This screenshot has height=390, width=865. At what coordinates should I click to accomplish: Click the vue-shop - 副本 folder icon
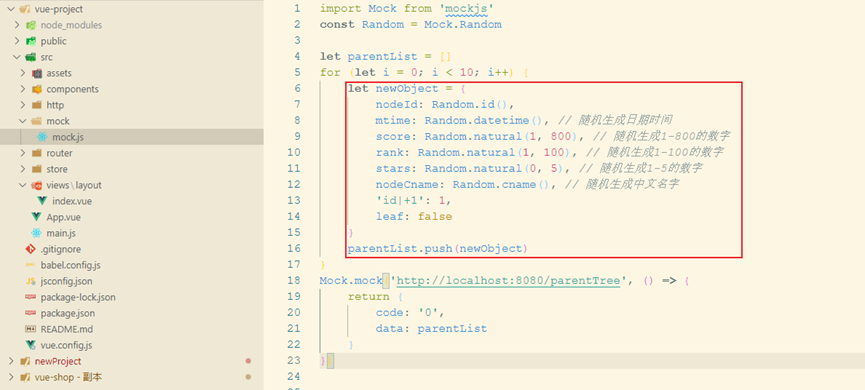click(x=25, y=377)
